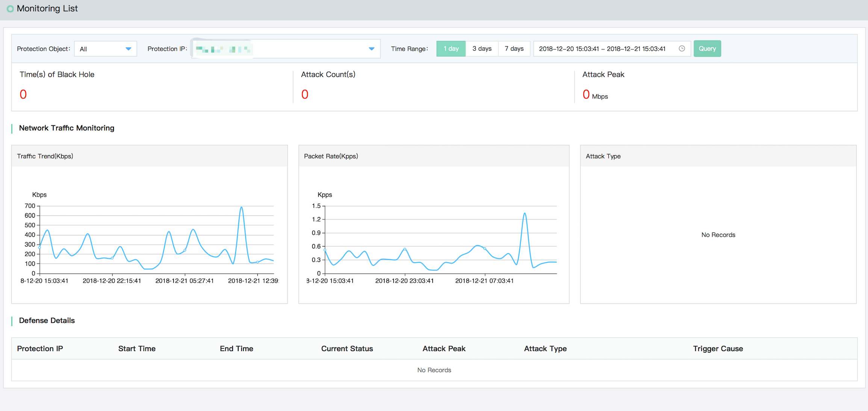
Task: Click No Records text in Attack Type panel
Action: 718,235
